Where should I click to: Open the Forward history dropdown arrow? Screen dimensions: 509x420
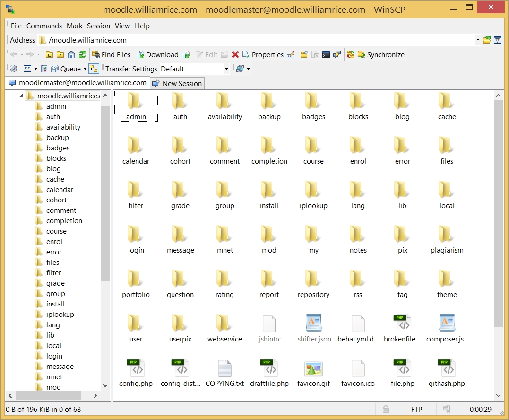coord(38,54)
